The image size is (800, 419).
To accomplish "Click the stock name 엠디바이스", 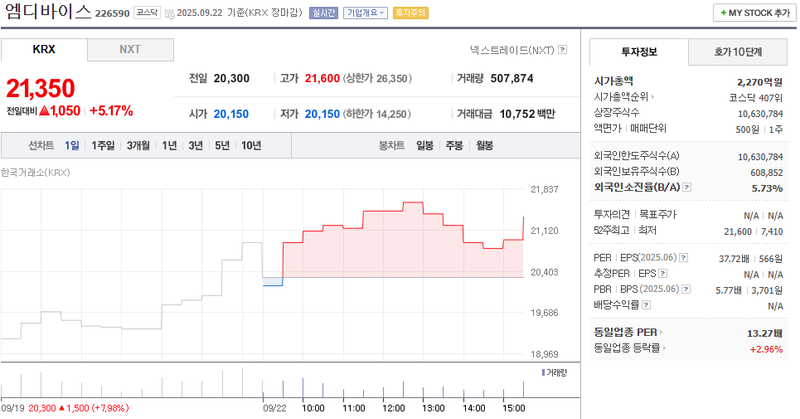I will [x=47, y=11].
